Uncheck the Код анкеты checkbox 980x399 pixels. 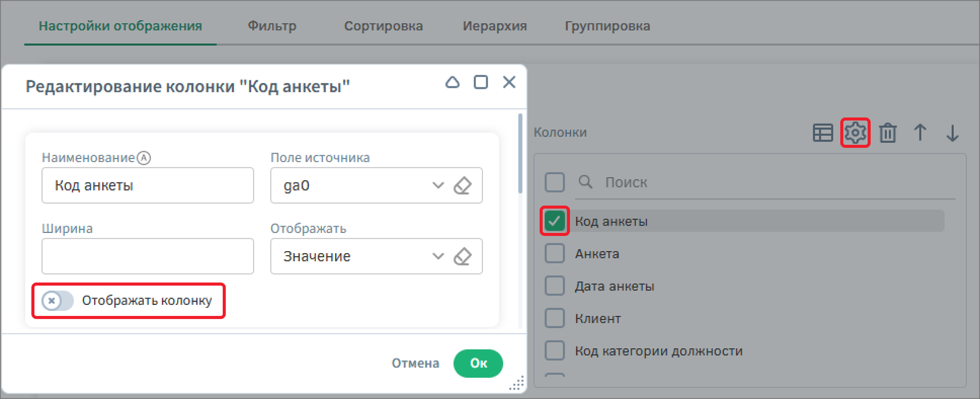555,221
